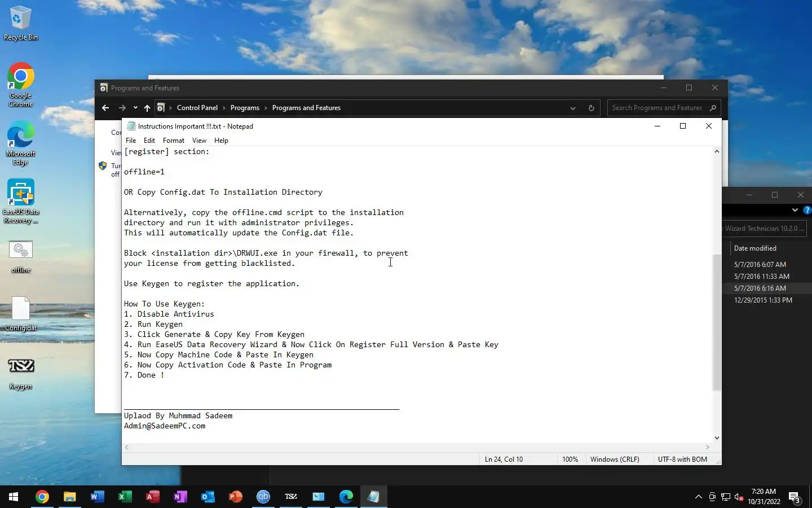Maximize the Notepad window
This screenshot has height=508, width=812.
pyautogui.click(x=683, y=126)
